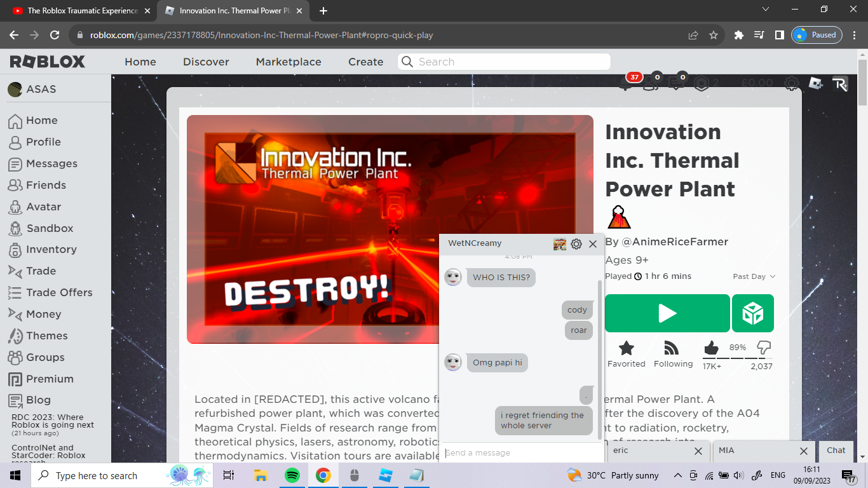Open Messages in left sidebar
This screenshot has height=488, width=868.
click(43, 163)
